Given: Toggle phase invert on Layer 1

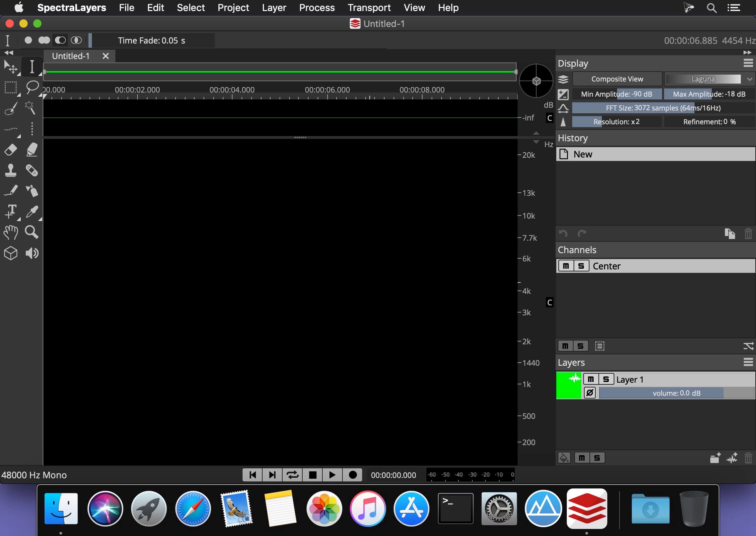Looking at the screenshot, I should coord(590,393).
